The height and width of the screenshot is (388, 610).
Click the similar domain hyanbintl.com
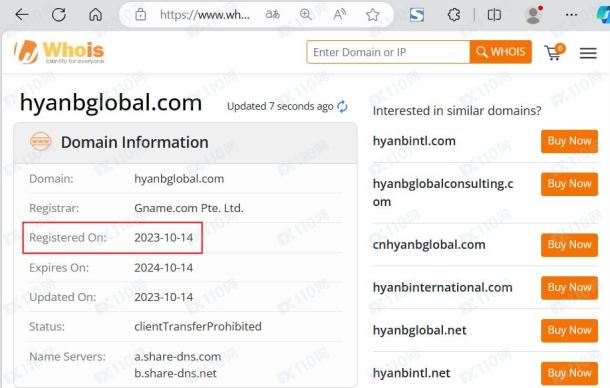coord(414,141)
